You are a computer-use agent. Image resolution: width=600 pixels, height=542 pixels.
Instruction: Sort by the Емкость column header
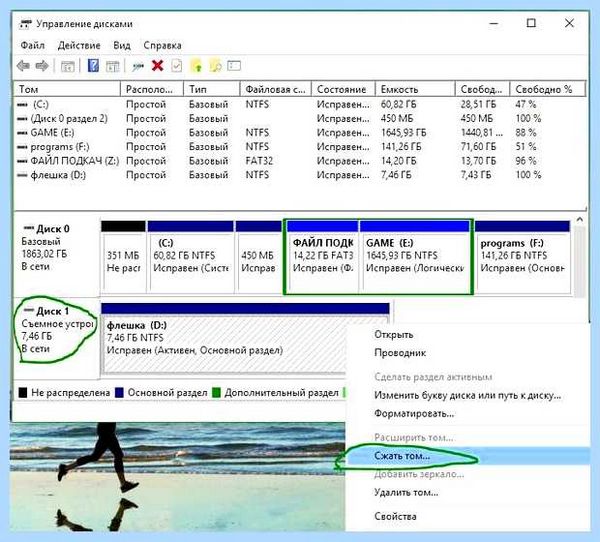pyautogui.click(x=415, y=89)
